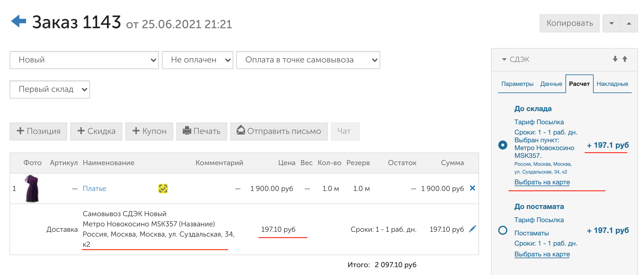644x275 pixels.
Task: Click Выбрать на карте under До склада
Action: (x=542, y=182)
